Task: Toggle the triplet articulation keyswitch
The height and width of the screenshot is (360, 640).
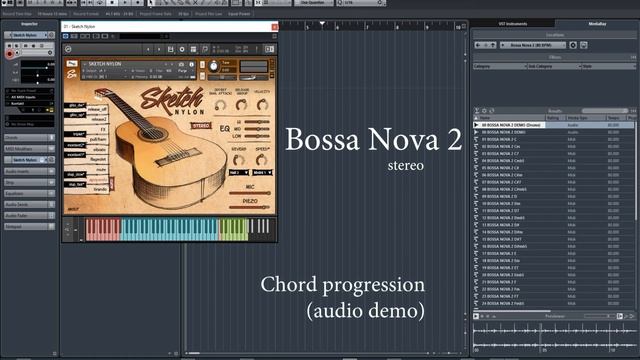Action: pyautogui.click(x=76, y=134)
